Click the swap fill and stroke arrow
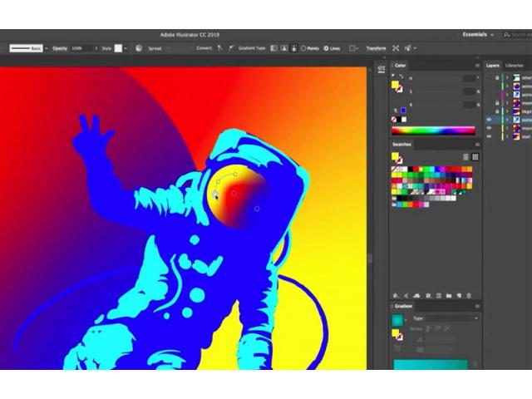The width and height of the screenshot is (532, 399). click(401, 76)
